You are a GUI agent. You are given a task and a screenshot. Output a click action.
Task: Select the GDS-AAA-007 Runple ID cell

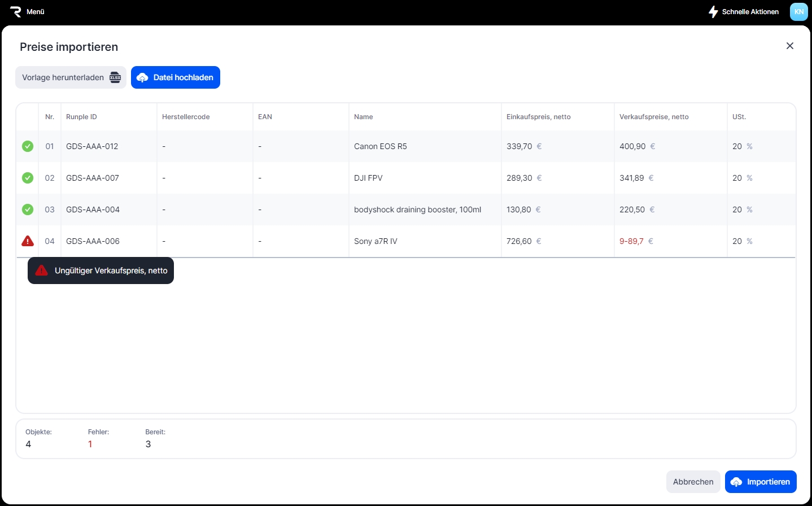(x=93, y=178)
